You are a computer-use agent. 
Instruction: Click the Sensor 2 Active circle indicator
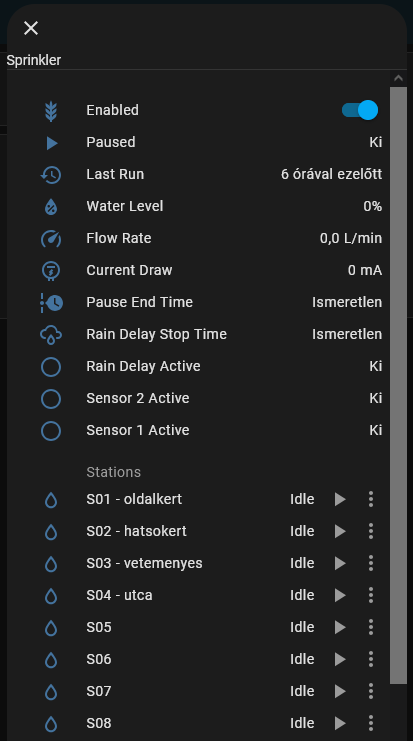coord(51,399)
